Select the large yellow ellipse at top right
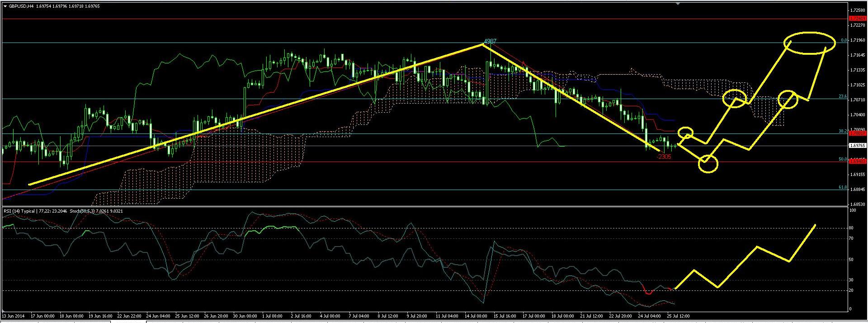Screen dimensions: 868x323 coord(810,43)
